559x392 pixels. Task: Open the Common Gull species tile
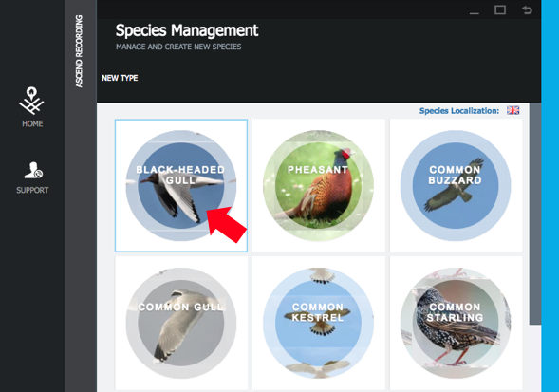(x=181, y=323)
